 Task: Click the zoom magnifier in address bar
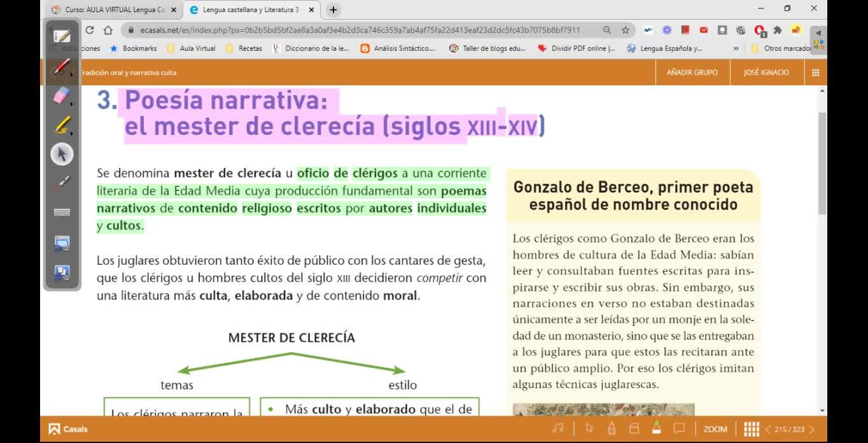(x=607, y=30)
